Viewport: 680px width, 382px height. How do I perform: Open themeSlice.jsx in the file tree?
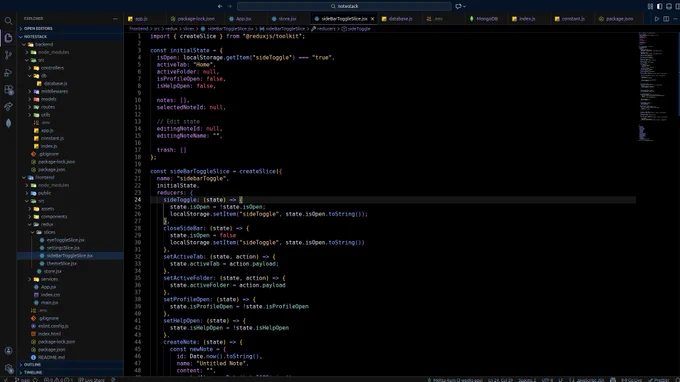pyautogui.click(x=70, y=263)
